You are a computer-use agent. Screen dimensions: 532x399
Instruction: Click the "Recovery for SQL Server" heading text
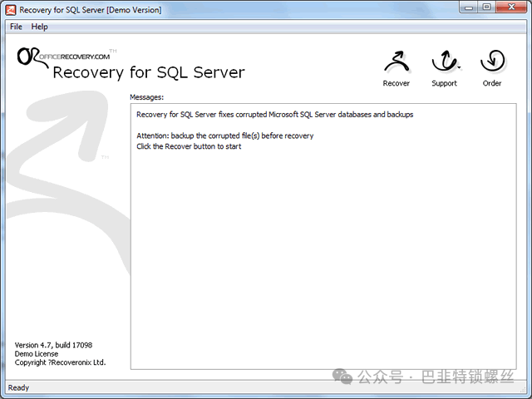point(149,72)
